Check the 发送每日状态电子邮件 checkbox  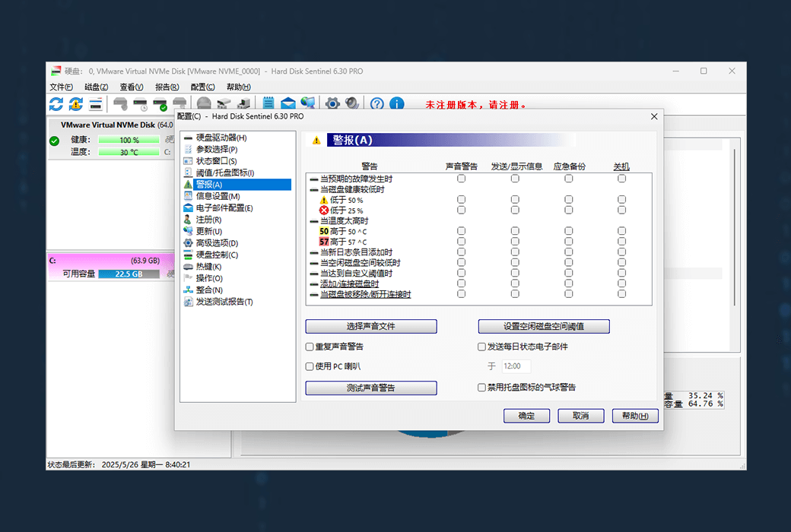click(481, 347)
